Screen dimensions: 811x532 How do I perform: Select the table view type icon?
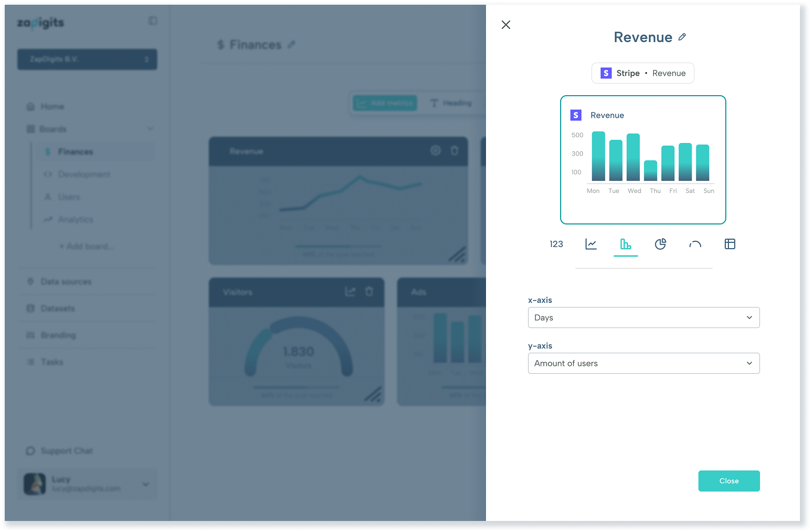coord(730,244)
